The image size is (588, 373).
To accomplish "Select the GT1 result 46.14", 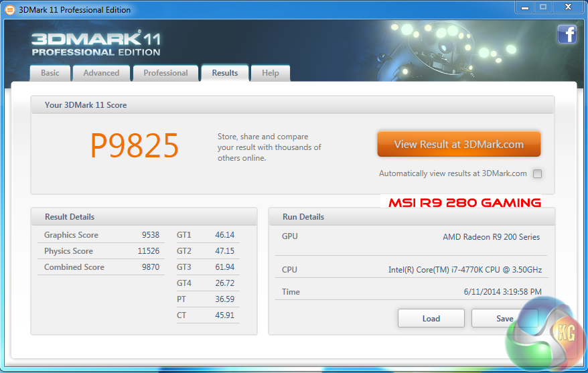I will pyautogui.click(x=224, y=235).
